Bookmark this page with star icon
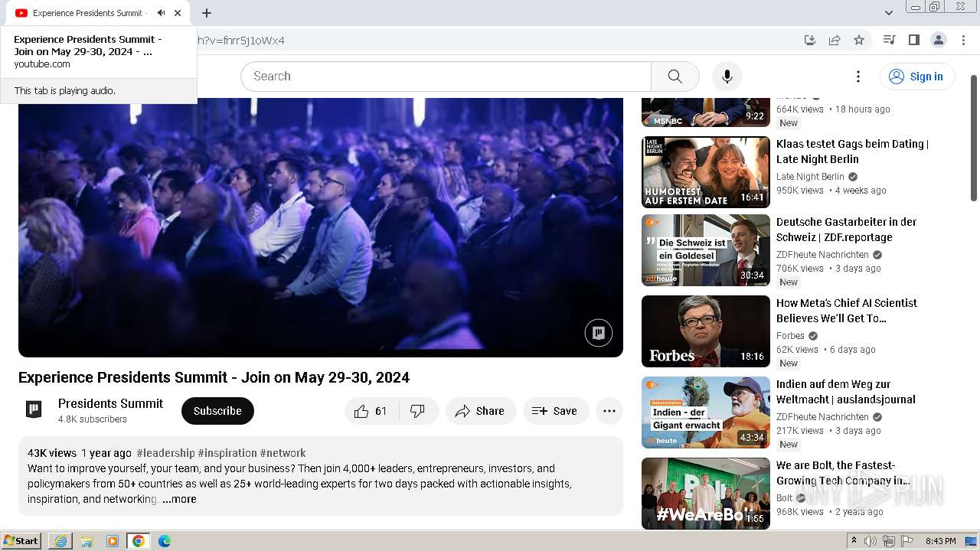The width and height of the screenshot is (980, 551). pyautogui.click(x=859, y=40)
